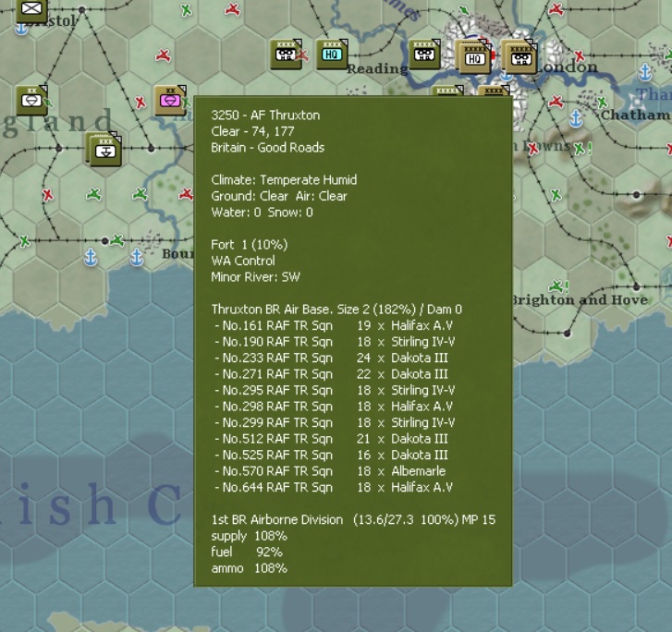
Task: Click the No.644 RAF TR Sqn row
Action: (x=334, y=488)
